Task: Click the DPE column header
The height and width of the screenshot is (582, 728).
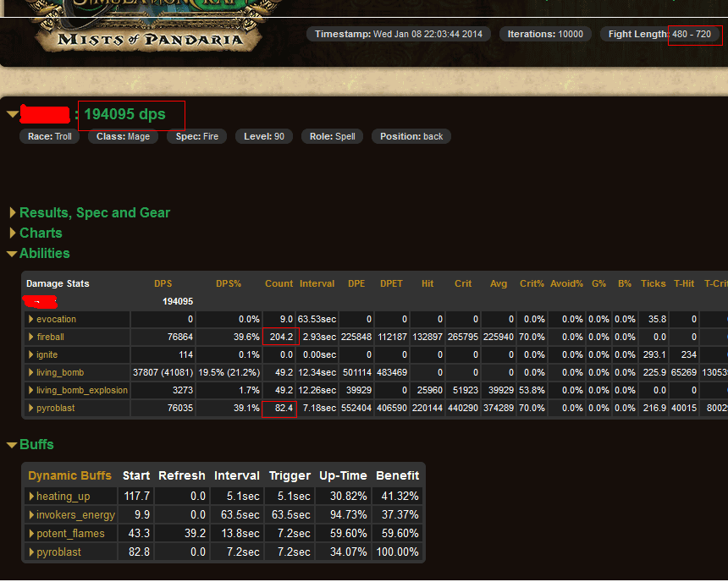Action: tap(356, 283)
